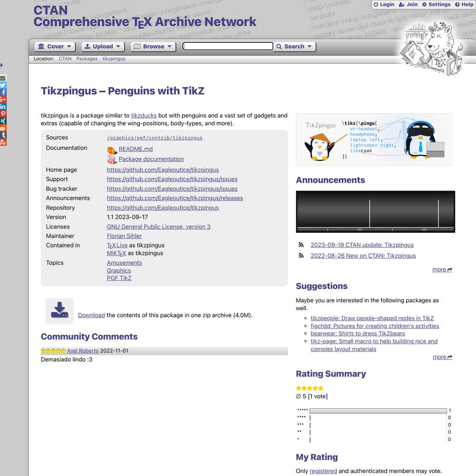View maintainer Florian Sihler
Viewport: 476px width, 476px height.
(124, 236)
